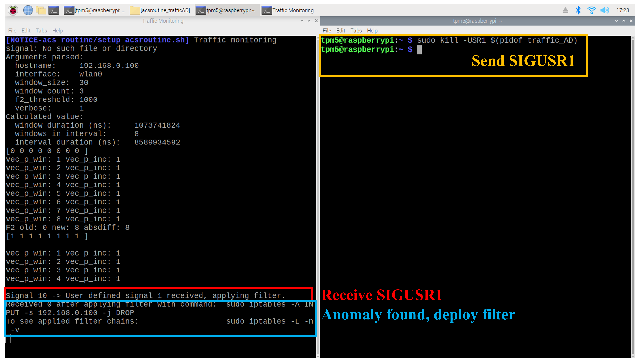Minimize the tpm5@raspberrypi terminal window
The image size is (639, 364).
(616, 21)
